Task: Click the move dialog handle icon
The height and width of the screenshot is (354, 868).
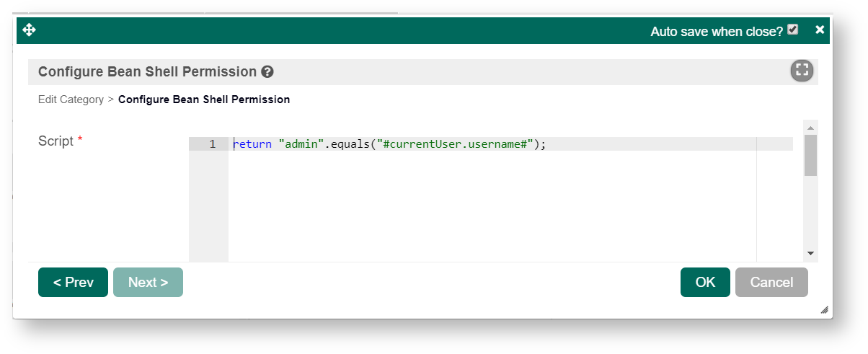Action: coord(30,30)
